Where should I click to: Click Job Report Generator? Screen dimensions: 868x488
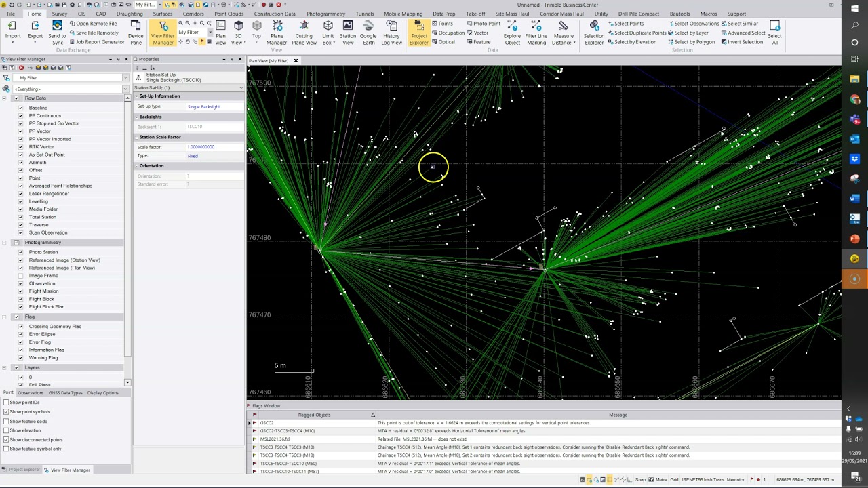(96, 42)
